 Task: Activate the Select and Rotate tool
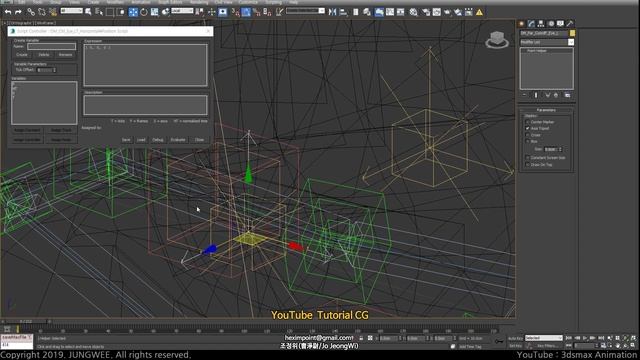click(144, 12)
